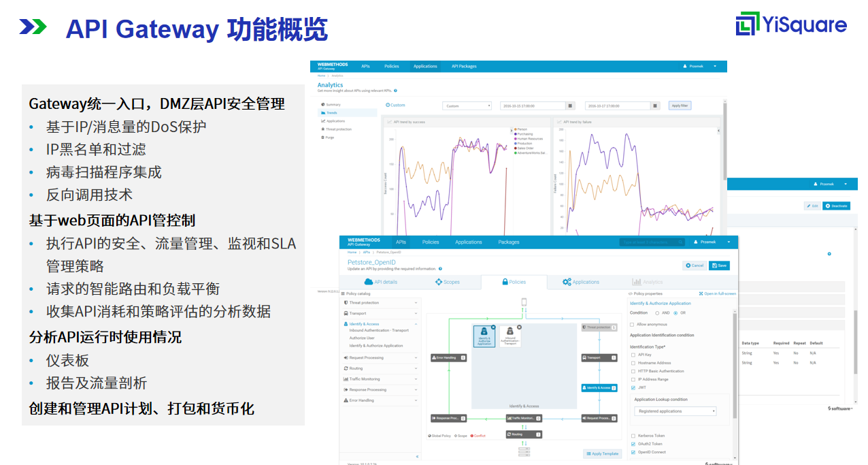Check the Kerberos Token option
The height and width of the screenshot is (465, 868).
633,436
